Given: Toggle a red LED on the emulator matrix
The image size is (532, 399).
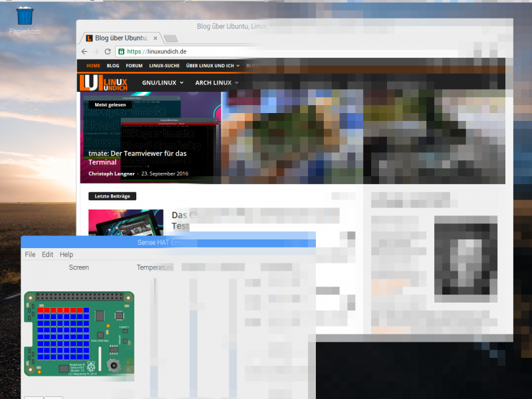Looking at the screenshot, I should [x=40, y=310].
